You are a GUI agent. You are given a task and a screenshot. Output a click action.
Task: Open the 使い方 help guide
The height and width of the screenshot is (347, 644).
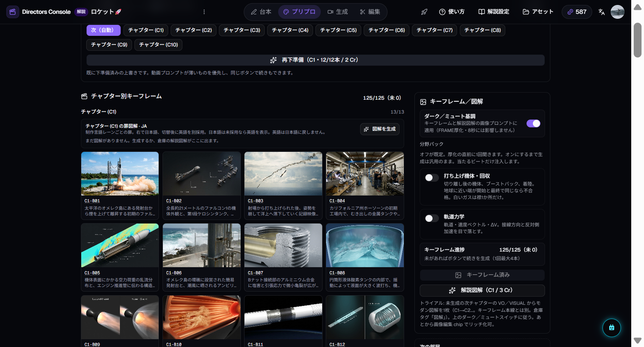452,12
